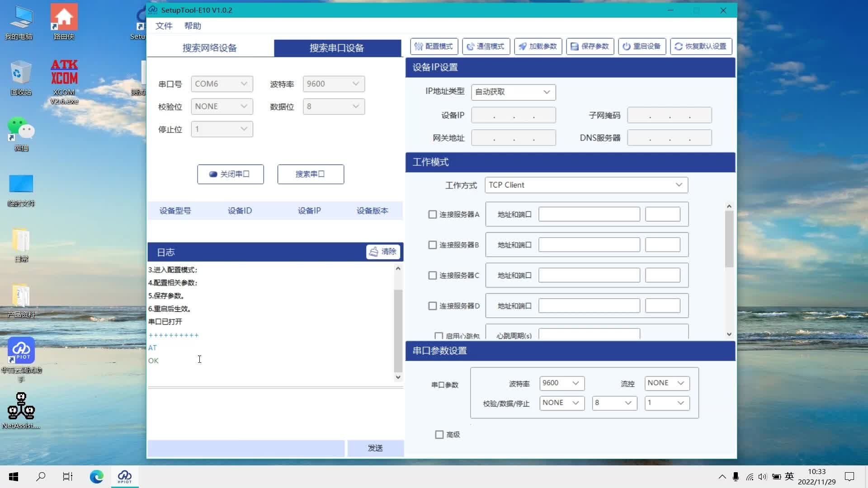
Task: Open 微信 WeChat desktop icon
Action: [21, 134]
